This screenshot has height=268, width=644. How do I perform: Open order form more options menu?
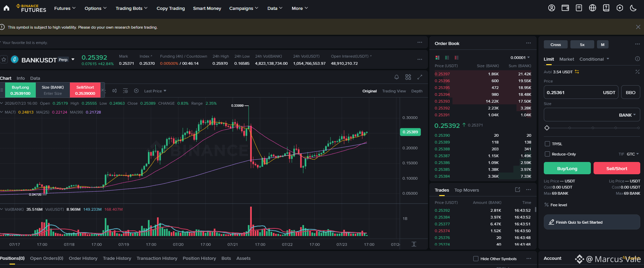click(638, 44)
